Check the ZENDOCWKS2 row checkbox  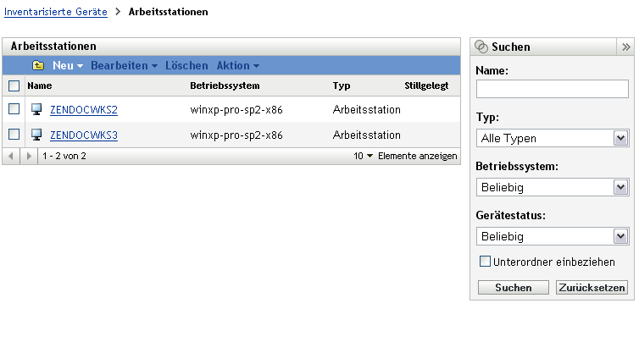14,109
